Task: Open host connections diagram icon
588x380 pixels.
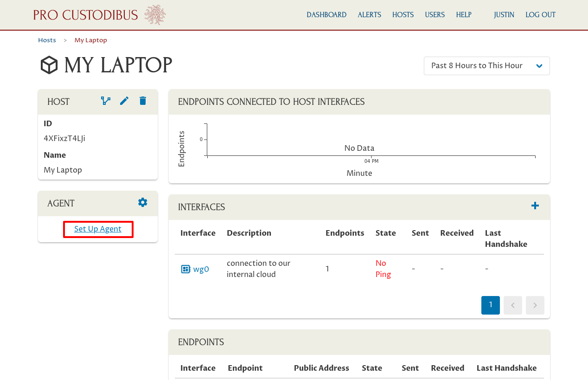Action: tap(106, 101)
